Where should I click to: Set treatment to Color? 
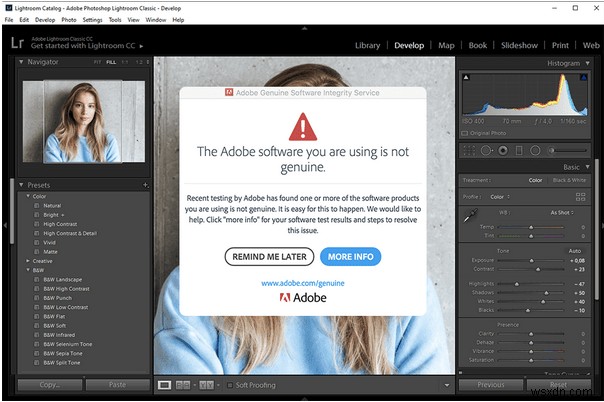[535, 180]
